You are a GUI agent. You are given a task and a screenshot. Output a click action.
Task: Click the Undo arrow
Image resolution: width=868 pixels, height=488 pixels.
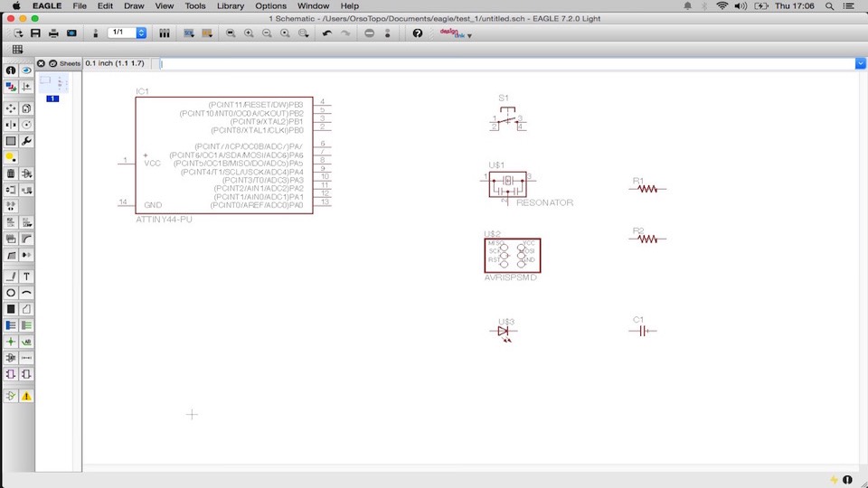tap(327, 33)
